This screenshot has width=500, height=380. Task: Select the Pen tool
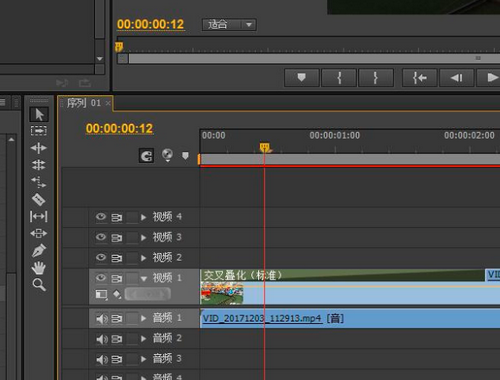point(39,251)
